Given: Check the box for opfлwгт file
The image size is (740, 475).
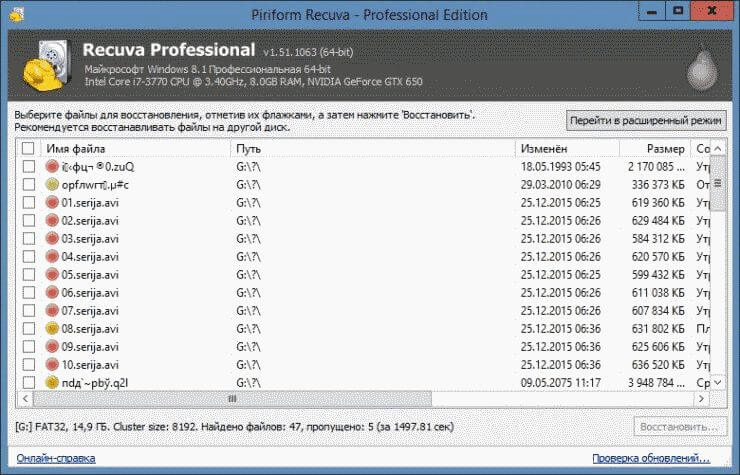Looking at the screenshot, I should pyautogui.click(x=29, y=185).
